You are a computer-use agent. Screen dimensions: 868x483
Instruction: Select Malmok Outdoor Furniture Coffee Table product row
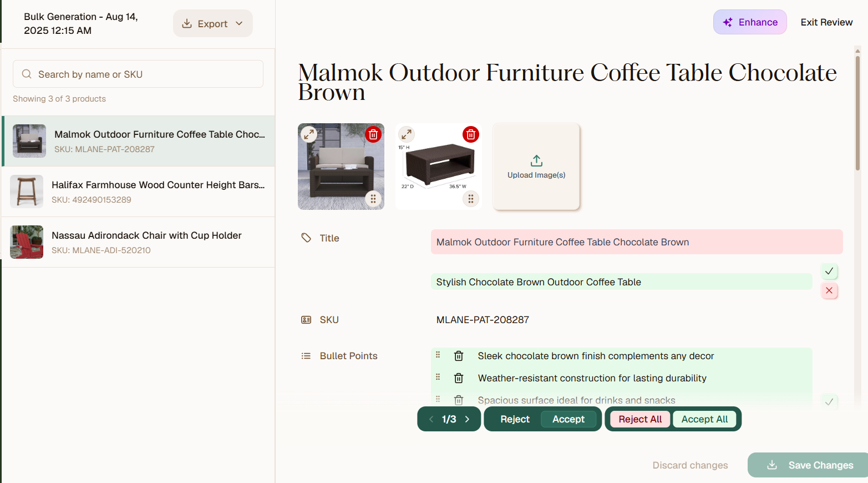(139, 141)
